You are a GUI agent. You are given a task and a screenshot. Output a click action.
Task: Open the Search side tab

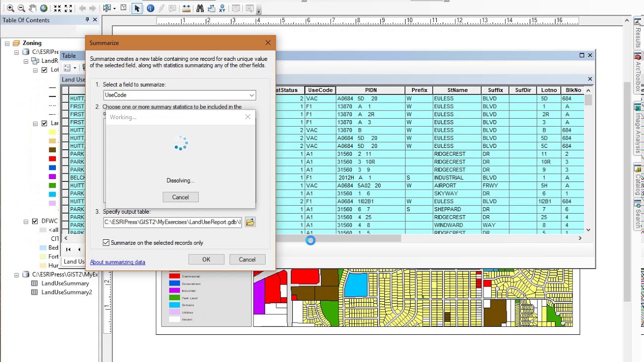638,215
